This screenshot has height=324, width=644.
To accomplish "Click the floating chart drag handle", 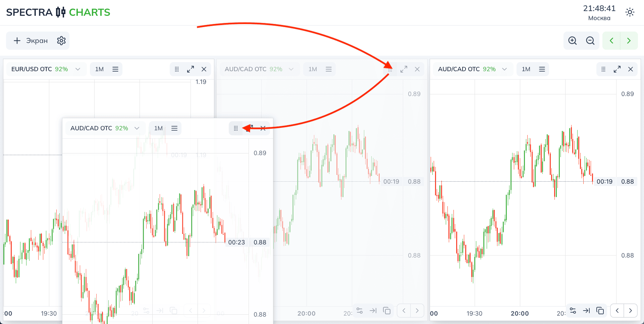I will [x=235, y=128].
